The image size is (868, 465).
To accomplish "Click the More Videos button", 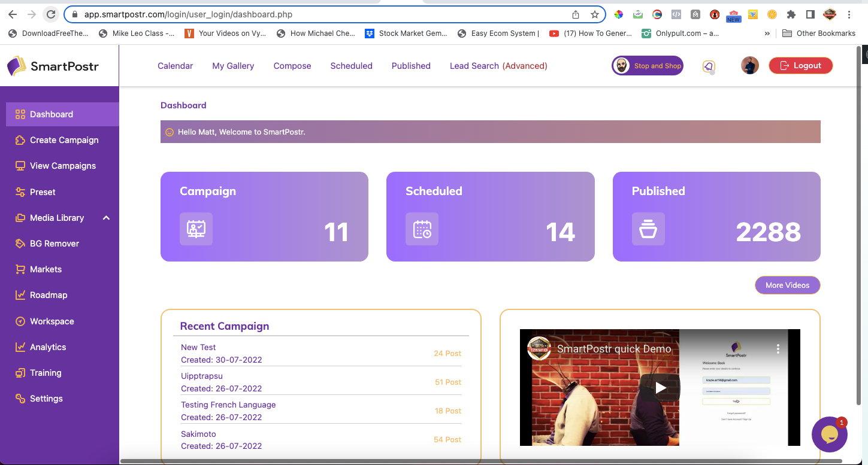I will coord(787,285).
